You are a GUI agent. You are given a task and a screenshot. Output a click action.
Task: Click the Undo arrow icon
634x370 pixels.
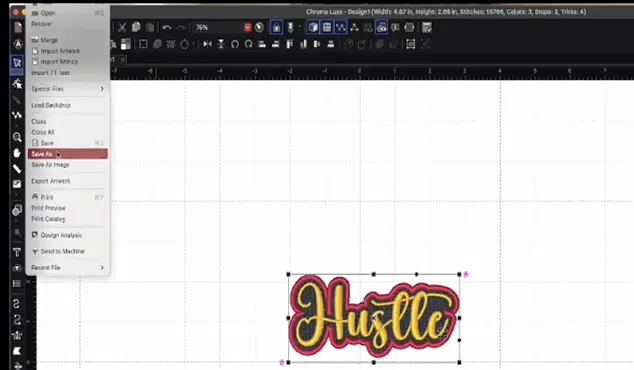[x=167, y=27]
